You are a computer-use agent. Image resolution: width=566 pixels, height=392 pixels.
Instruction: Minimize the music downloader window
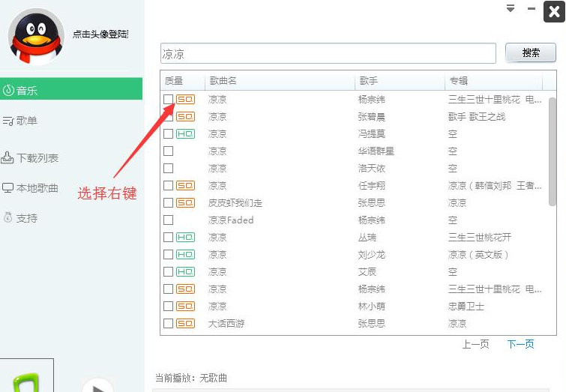click(532, 8)
